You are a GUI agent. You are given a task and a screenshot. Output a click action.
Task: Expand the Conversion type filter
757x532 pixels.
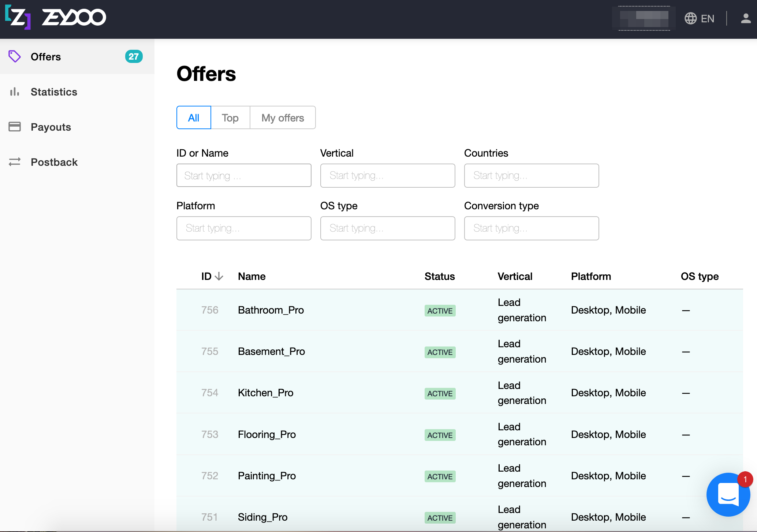pos(531,228)
